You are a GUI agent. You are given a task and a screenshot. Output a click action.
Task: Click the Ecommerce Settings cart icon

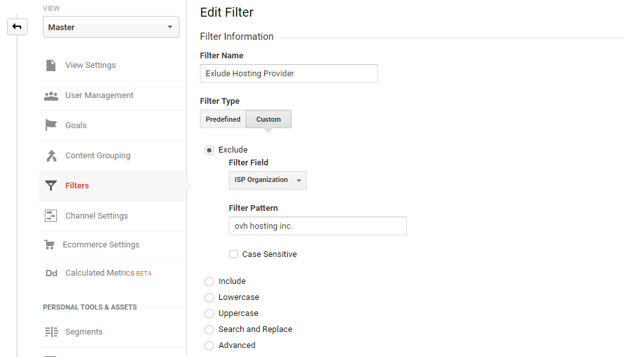tap(49, 245)
